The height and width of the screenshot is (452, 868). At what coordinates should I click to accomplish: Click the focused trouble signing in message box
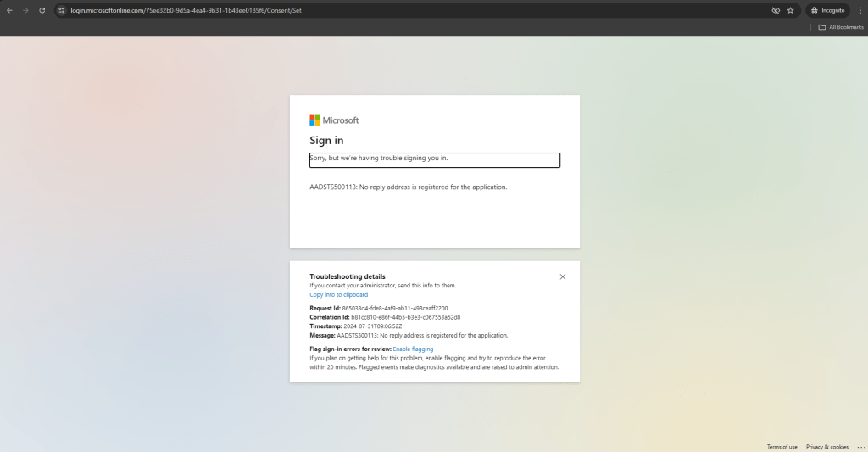[434, 160]
